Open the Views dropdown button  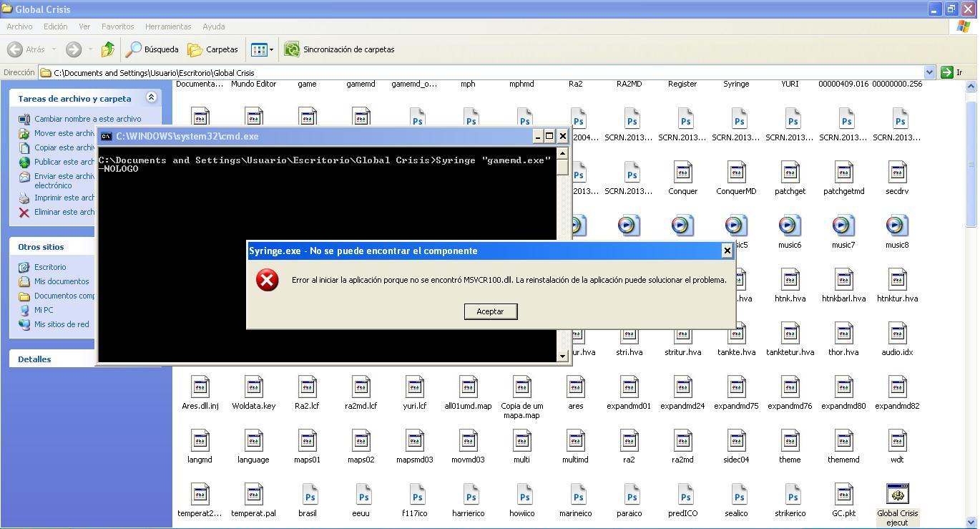click(x=262, y=49)
